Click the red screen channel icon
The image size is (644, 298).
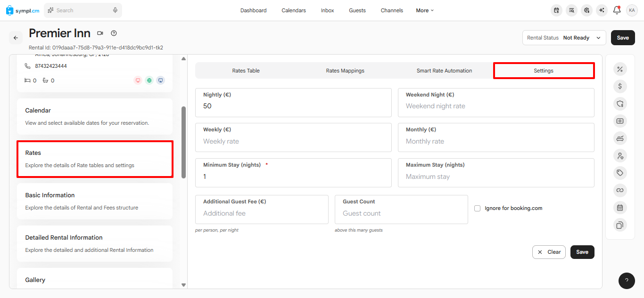click(138, 81)
